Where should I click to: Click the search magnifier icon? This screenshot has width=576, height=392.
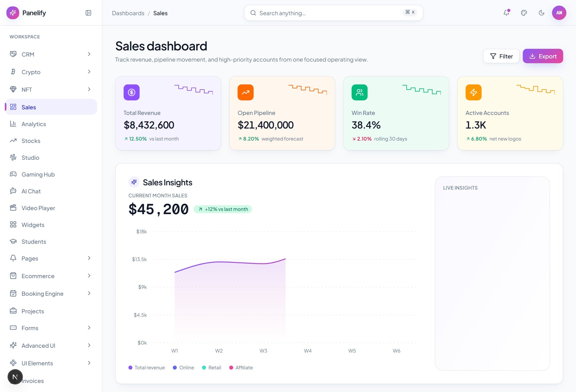tap(253, 13)
